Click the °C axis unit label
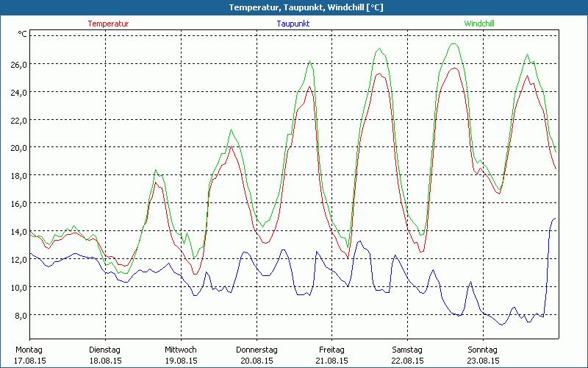The width and height of the screenshot is (588, 368). click(23, 34)
